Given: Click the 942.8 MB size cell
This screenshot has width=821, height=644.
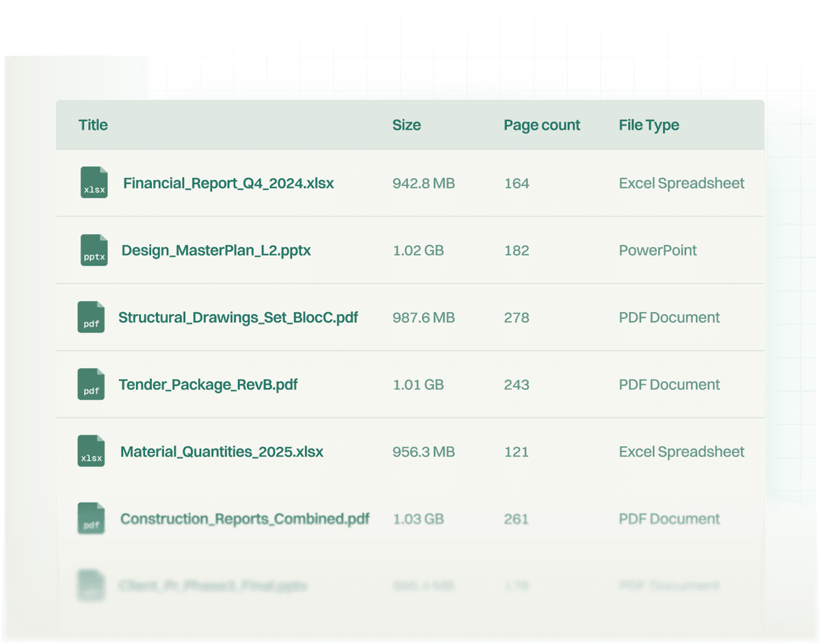Looking at the screenshot, I should (x=423, y=183).
